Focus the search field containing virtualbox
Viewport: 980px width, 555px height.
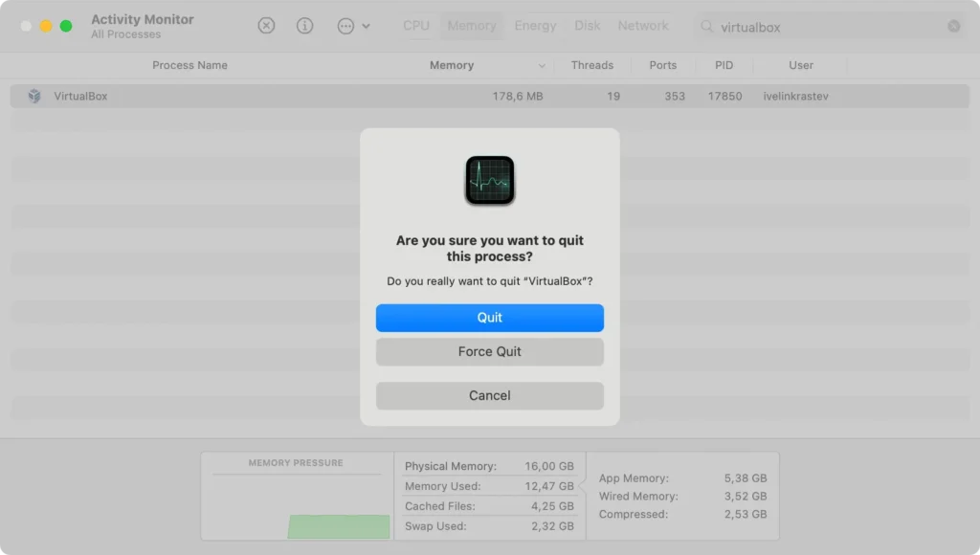[829, 27]
